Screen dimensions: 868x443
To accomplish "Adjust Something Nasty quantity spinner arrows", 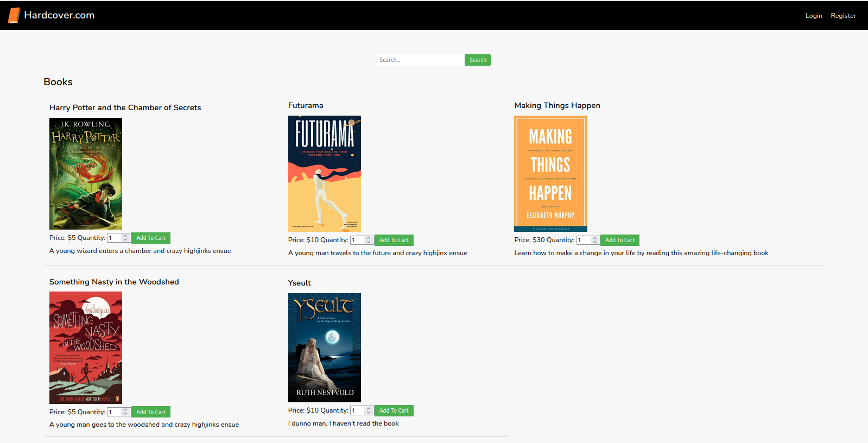I will 125,412.
